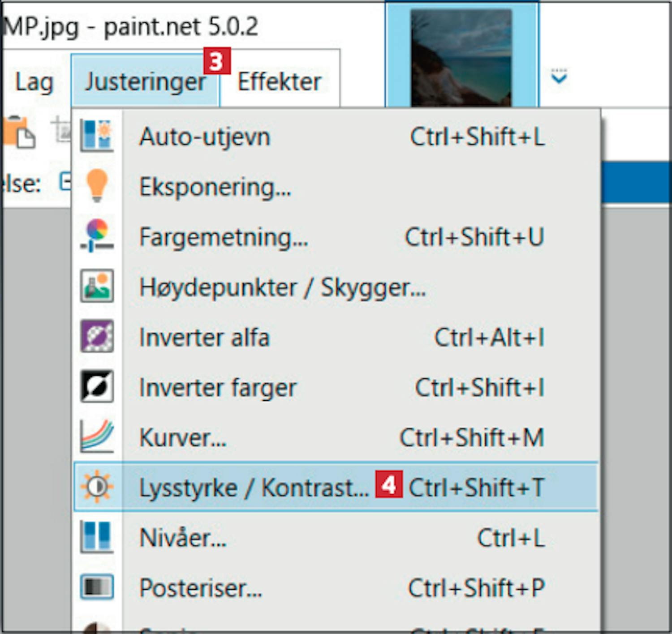Click the Ctrl+Shift+M shortcut text
The width and height of the screenshot is (672, 634).
[472, 437]
